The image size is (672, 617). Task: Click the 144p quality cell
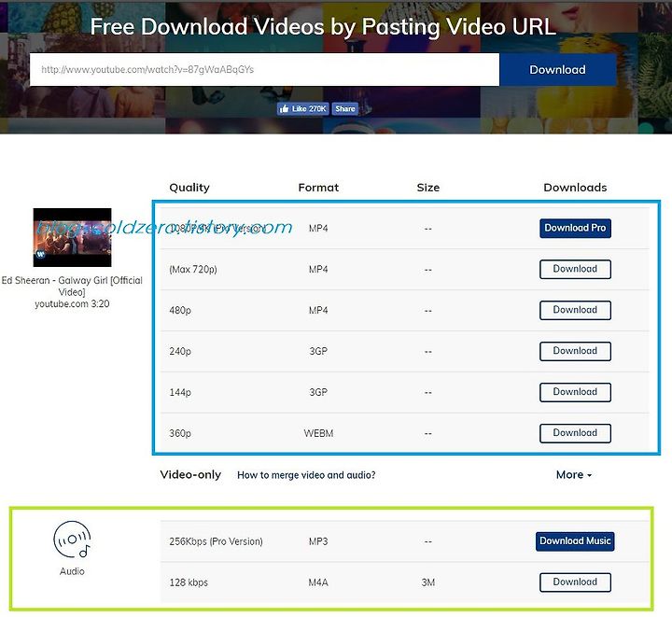tap(180, 392)
